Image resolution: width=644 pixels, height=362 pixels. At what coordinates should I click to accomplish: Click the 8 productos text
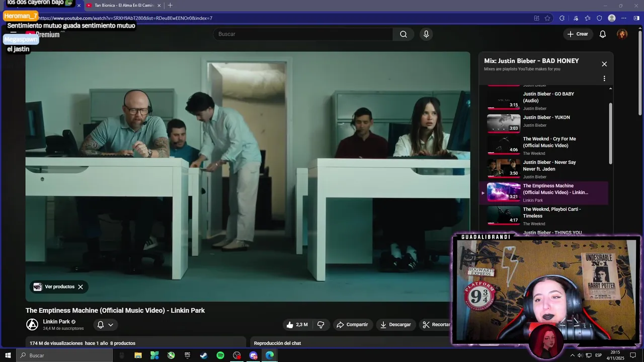tap(123, 343)
